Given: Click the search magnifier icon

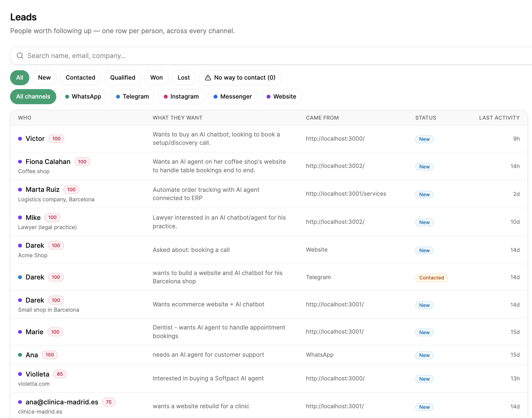Looking at the screenshot, I should (x=20, y=56).
